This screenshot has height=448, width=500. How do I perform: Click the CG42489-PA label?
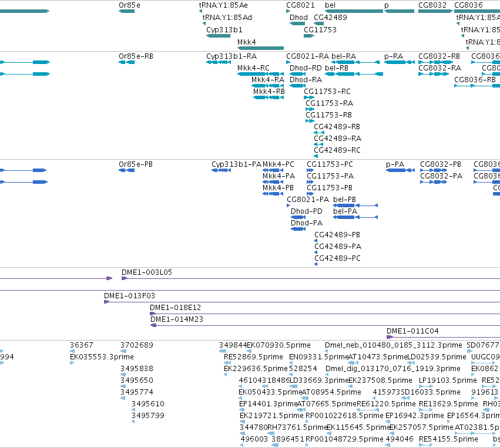coord(338,247)
